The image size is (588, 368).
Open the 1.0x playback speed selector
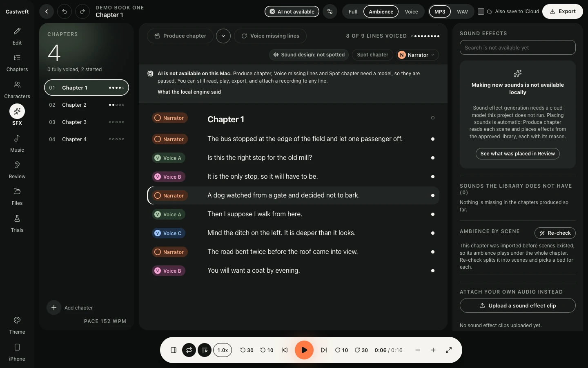point(223,350)
